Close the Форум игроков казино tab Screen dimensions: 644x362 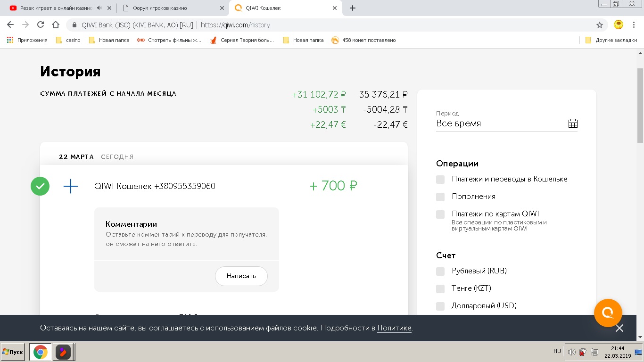pos(222,8)
